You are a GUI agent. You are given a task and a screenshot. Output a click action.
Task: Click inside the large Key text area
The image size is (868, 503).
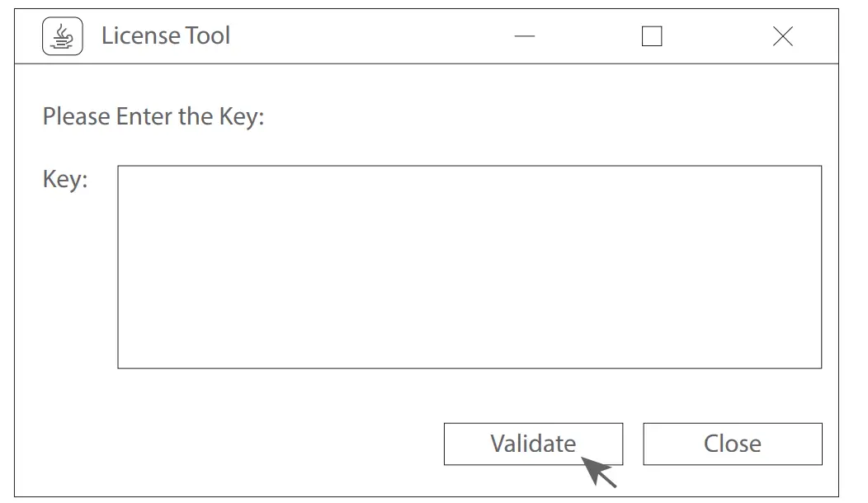[469, 266]
